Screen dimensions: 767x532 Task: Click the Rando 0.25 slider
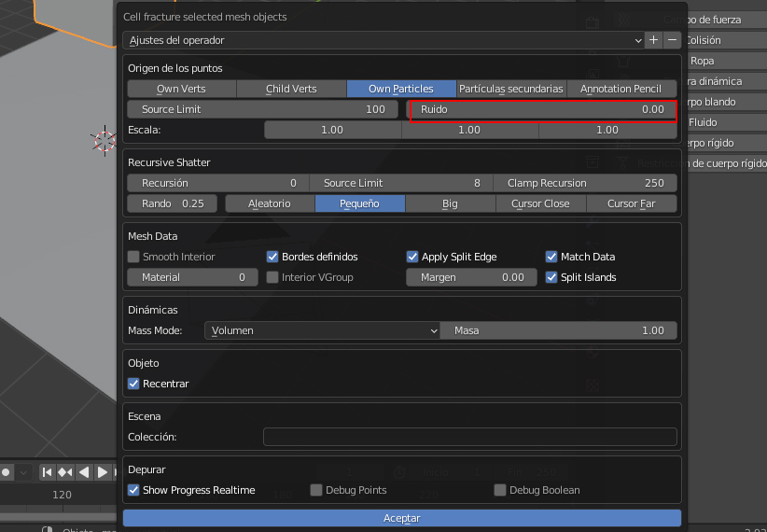coord(173,203)
